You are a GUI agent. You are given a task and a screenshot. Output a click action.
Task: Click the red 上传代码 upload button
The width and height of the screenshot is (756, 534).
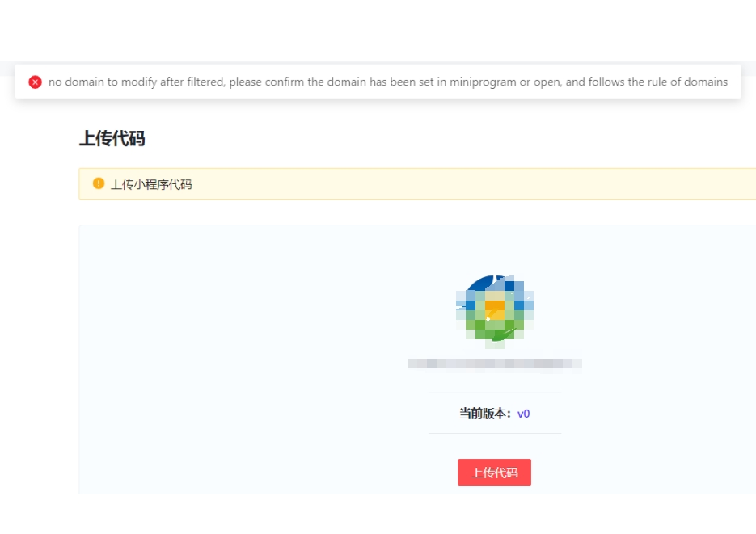click(494, 473)
